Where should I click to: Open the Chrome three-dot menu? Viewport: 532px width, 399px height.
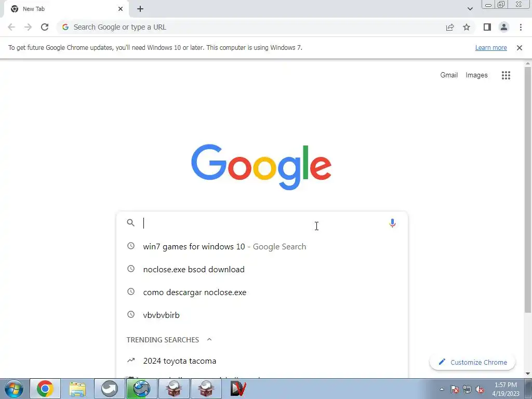click(x=521, y=27)
